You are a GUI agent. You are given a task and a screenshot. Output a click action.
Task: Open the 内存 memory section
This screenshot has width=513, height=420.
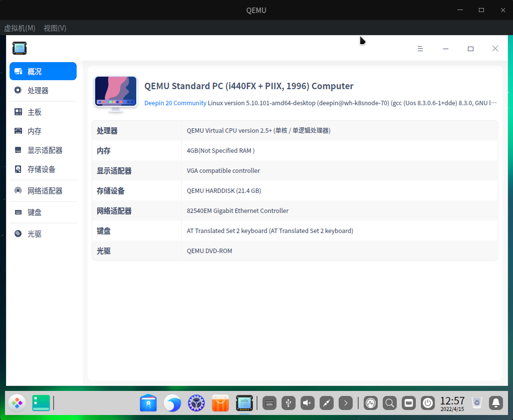(43, 131)
